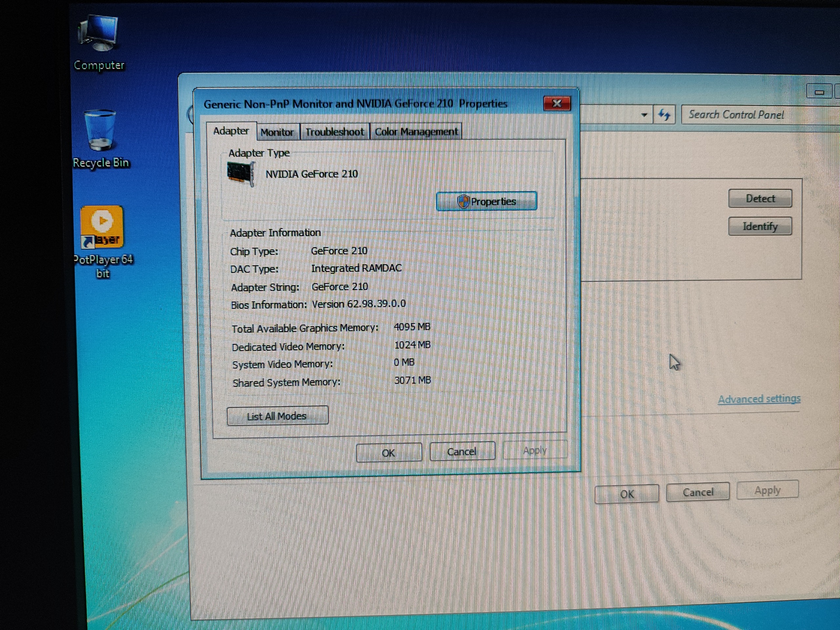Click the Identify button
This screenshot has width=840, height=630.
tap(760, 226)
